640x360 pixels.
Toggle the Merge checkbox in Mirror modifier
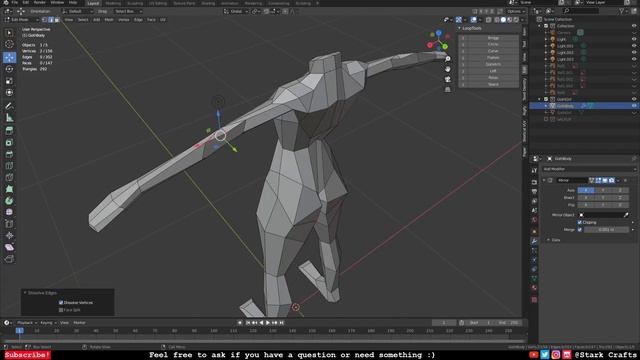pyautogui.click(x=580, y=230)
